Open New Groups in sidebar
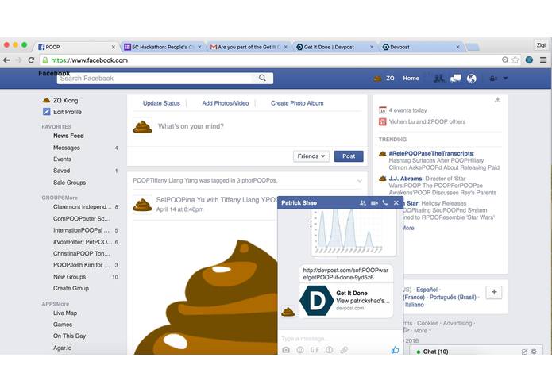The width and height of the screenshot is (552, 392). pyautogui.click(x=69, y=277)
